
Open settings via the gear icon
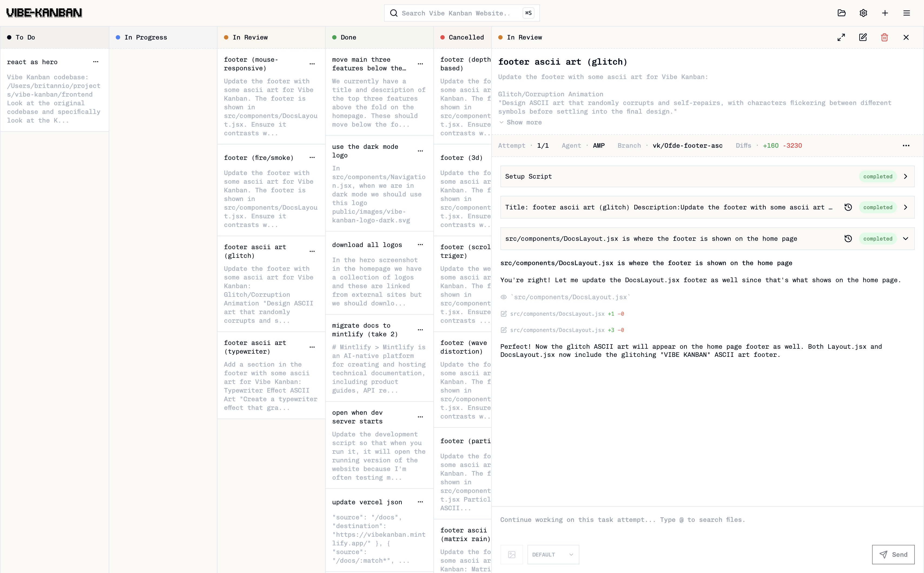[864, 12]
